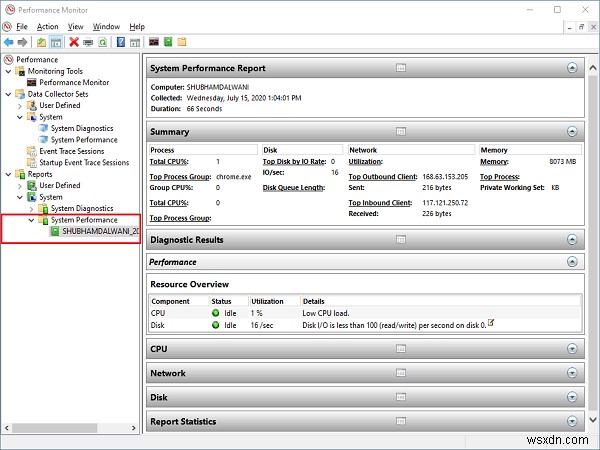Image resolution: width=600 pixels, height=450 pixels.
Task: Expand the CPU section chevron
Action: 572,349
